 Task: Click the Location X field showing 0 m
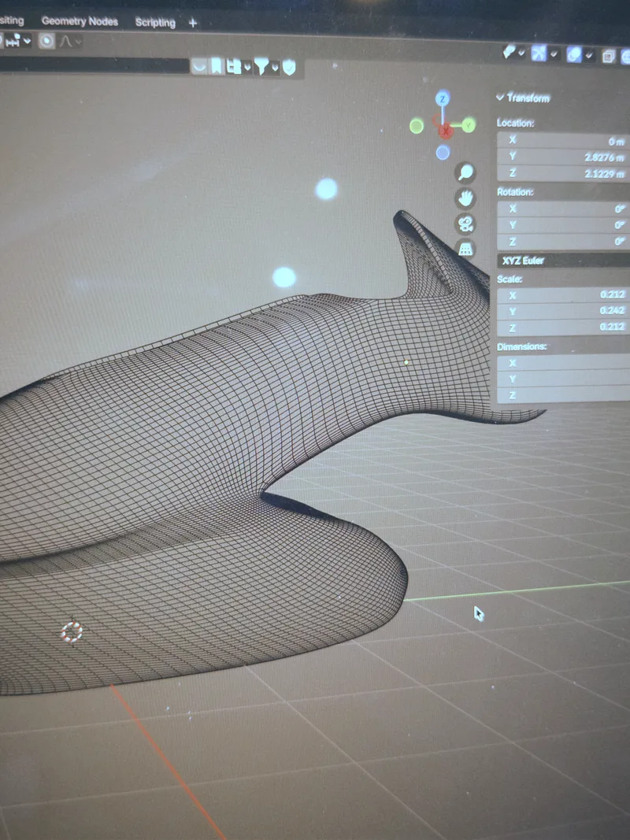564,140
